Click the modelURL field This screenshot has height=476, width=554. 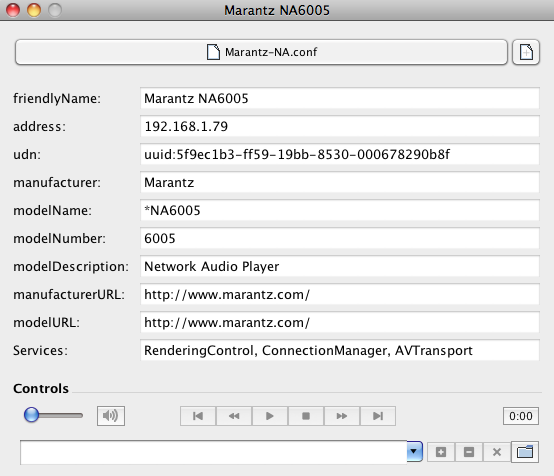pyautogui.click(x=340, y=322)
